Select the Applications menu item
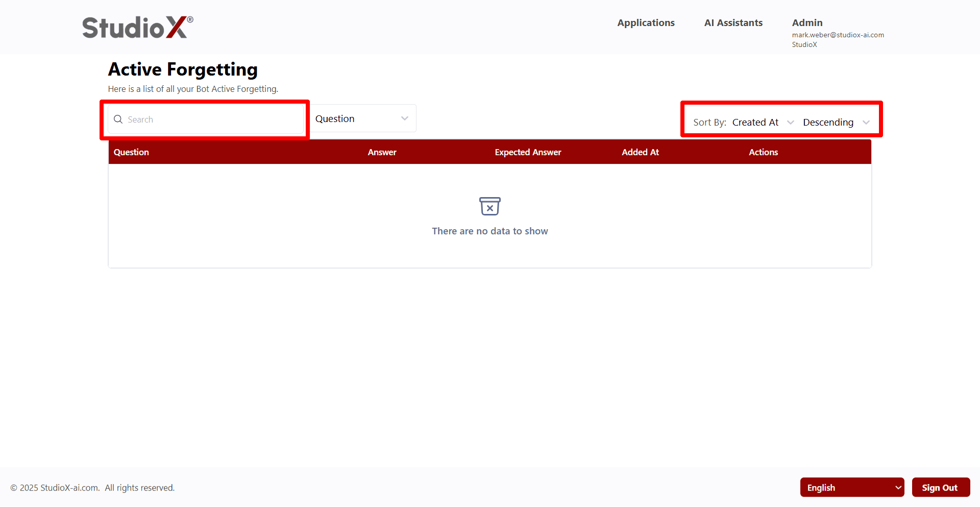The height and width of the screenshot is (507, 980). 646,22
